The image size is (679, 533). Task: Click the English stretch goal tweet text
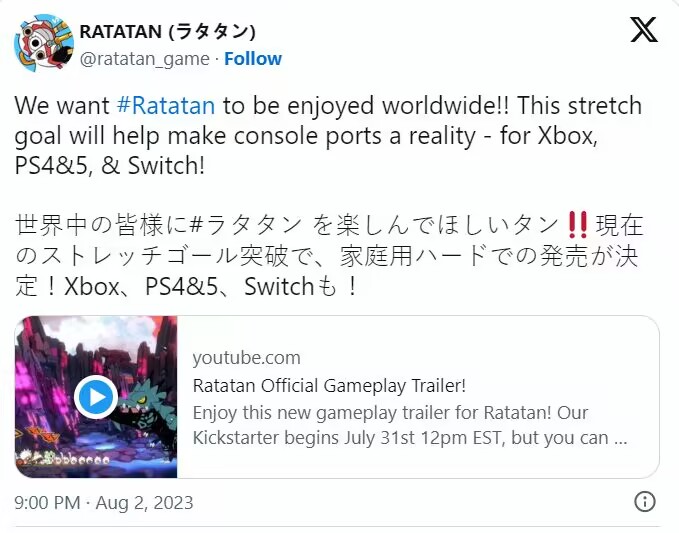point(328,136)
